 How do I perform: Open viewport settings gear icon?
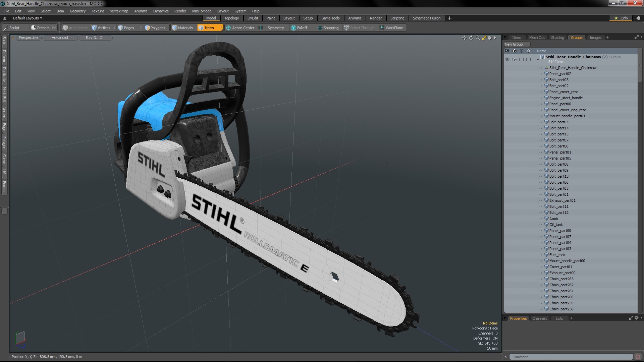click(x=490, y=38)
